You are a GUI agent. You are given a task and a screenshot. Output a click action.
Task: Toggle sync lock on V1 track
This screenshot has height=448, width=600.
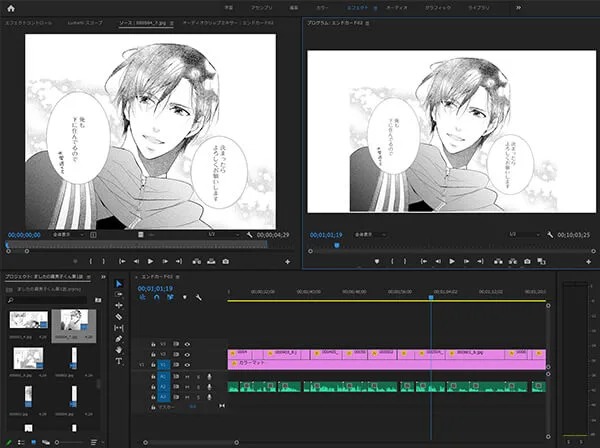(x=176, y=365)
